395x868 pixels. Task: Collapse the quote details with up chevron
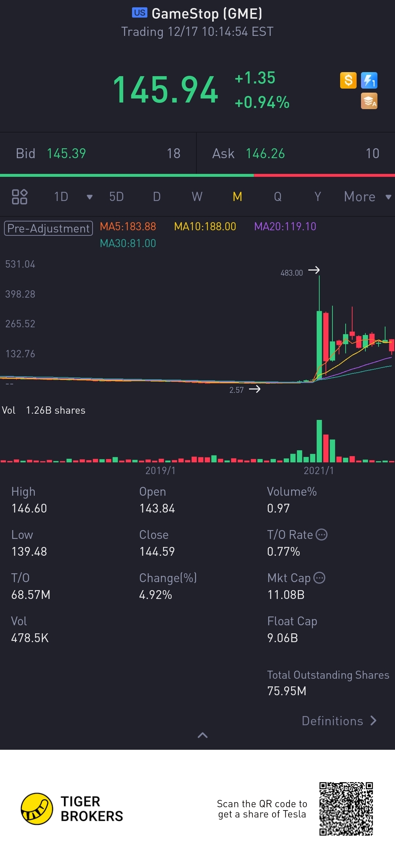click(203, 735)
